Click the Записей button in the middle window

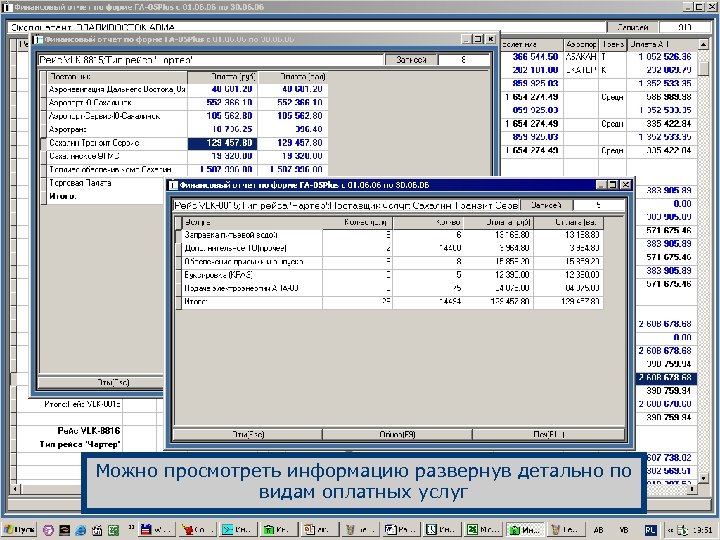coord(411,60)
